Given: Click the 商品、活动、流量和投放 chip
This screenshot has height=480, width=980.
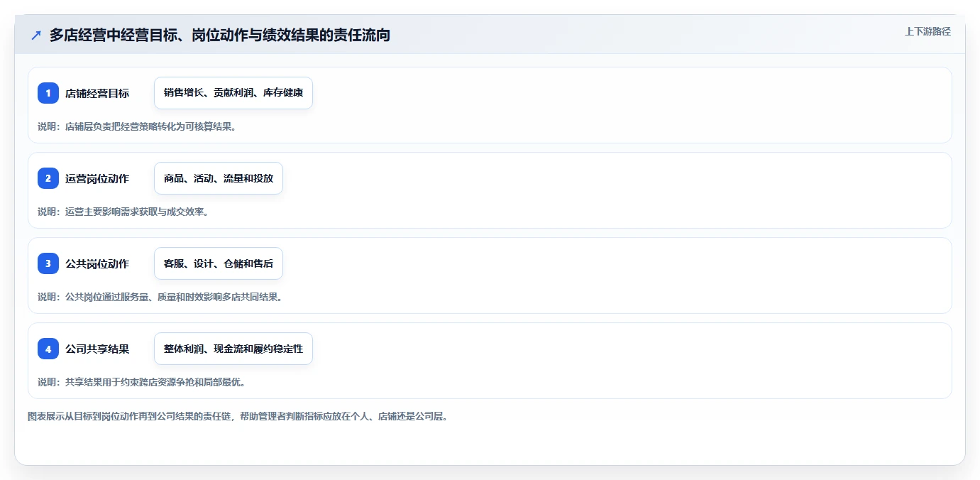Looking at the screenshot, I should click(x=219, y=178).
